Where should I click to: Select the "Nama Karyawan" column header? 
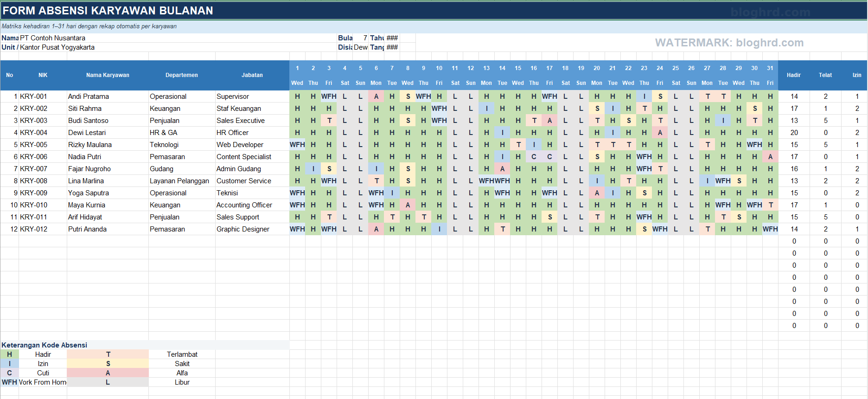coord(108,75)
